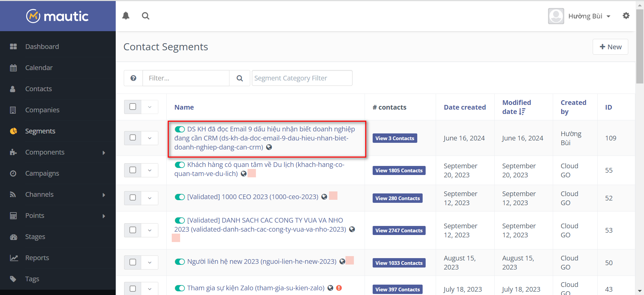Screen dimensions: 644x295
Task: Click View 1805 Contacts button
Action: click(x=399, y=171)
